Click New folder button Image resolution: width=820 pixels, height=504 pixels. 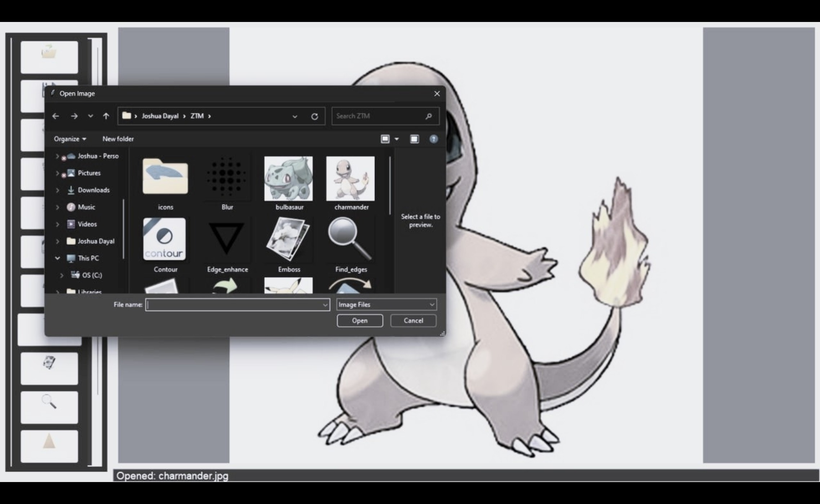tap(118, 139)
